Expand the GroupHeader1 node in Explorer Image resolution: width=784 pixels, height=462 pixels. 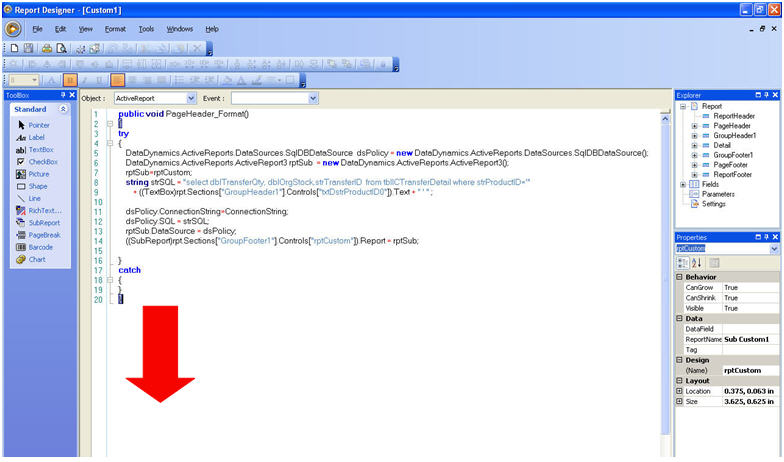pyautogui.click(x=695, y=135)
